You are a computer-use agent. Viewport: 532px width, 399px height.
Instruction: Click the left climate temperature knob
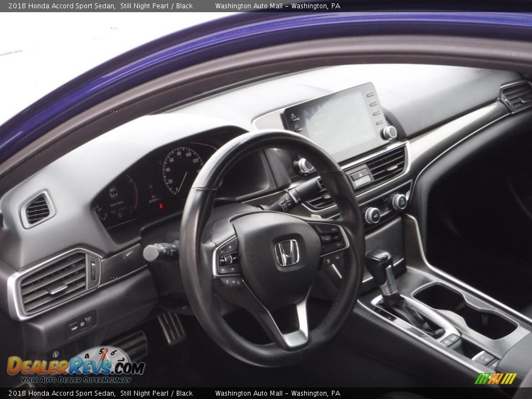(x=372, y=215)
